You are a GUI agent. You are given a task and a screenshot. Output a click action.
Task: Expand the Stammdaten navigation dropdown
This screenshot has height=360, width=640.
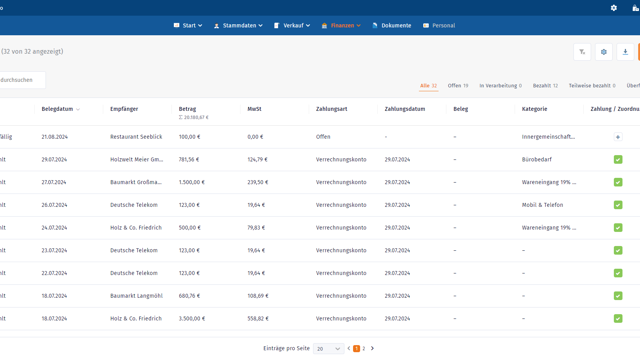[238, 25]
